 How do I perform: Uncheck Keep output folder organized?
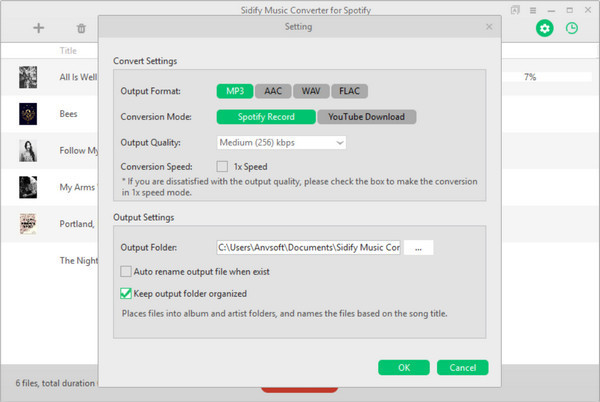(x=126, y=294)
